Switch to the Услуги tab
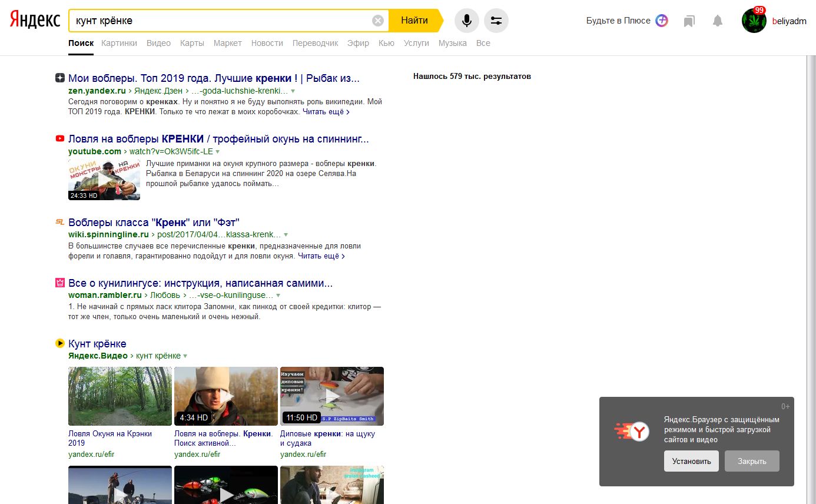Viewport: 816px width, 504px height. (416, 43)
